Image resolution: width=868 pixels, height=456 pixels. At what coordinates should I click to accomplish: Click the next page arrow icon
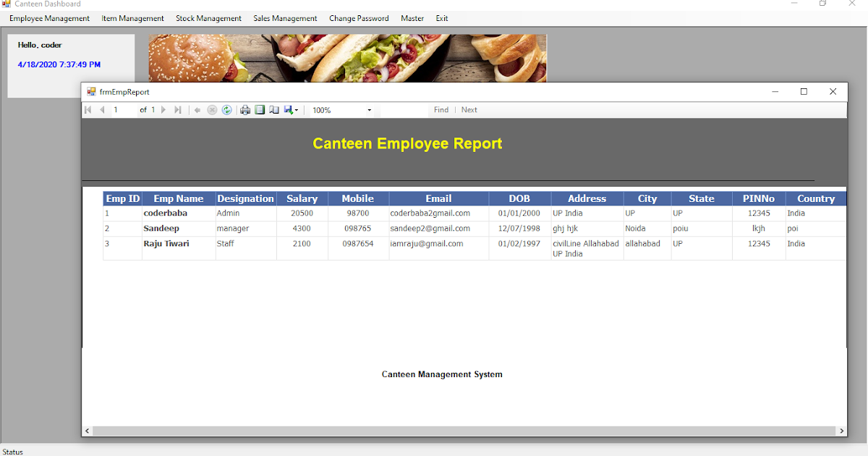pyautogui.click(x=163, y=109)
